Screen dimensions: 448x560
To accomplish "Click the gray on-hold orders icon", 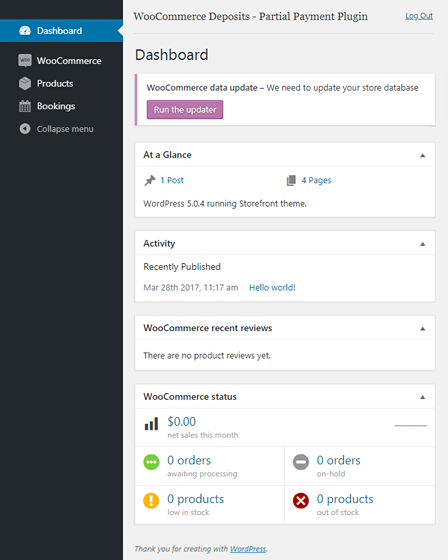I will [301, 462].
